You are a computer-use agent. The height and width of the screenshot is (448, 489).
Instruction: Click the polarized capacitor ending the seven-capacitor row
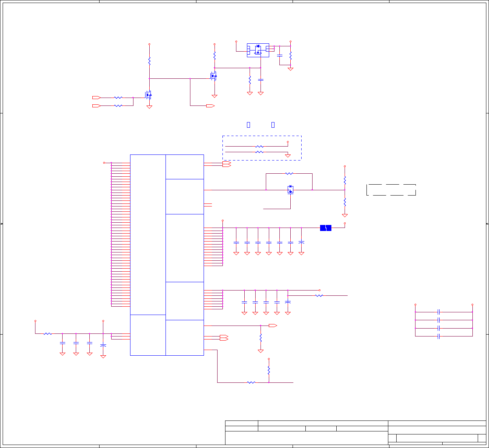(301, 242)
